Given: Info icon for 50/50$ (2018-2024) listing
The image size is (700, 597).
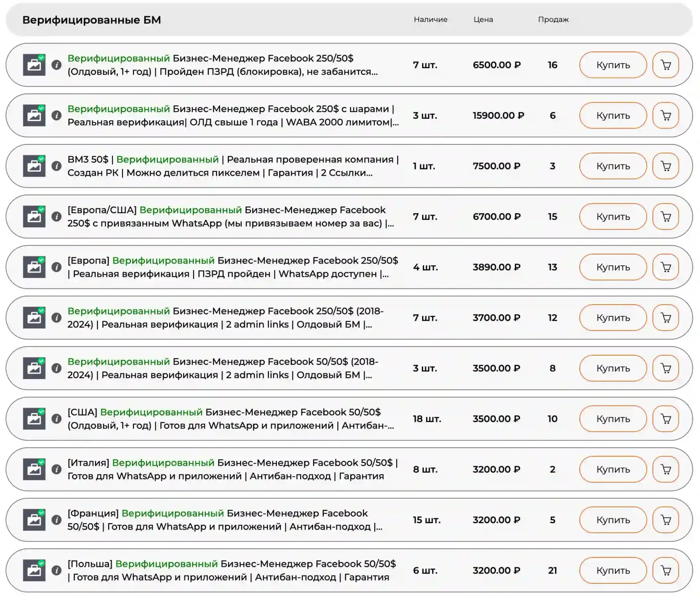Looking at the screenshot, I should pyautogui.click(x=56, y=368).
